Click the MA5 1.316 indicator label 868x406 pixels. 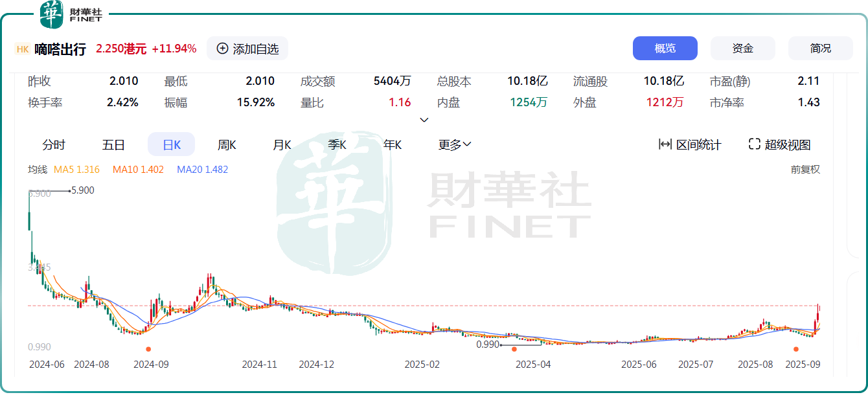(x=76, y=170)
